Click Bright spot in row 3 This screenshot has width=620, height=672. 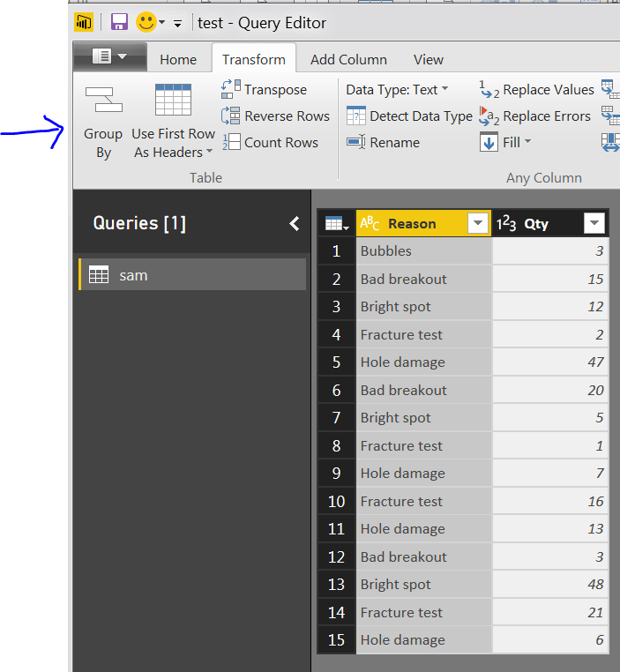(x=423, y=307)
